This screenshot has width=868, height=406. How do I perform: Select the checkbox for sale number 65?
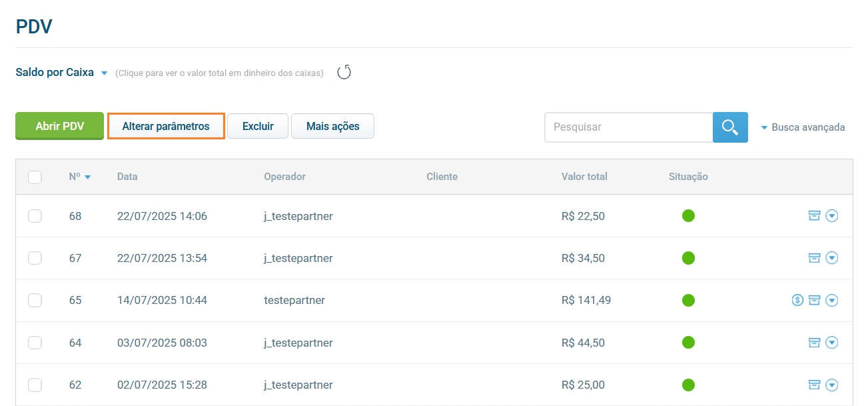click(35, 301)
